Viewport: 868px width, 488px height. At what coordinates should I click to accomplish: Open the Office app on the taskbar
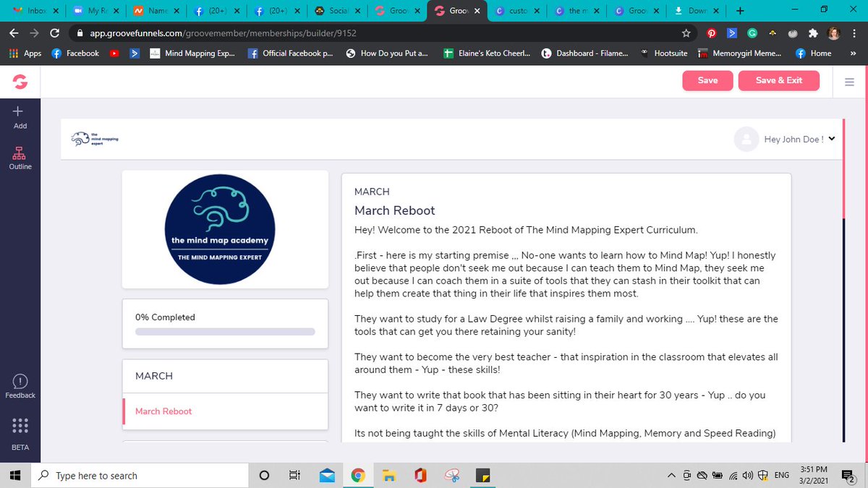click(x=420, y=475)
